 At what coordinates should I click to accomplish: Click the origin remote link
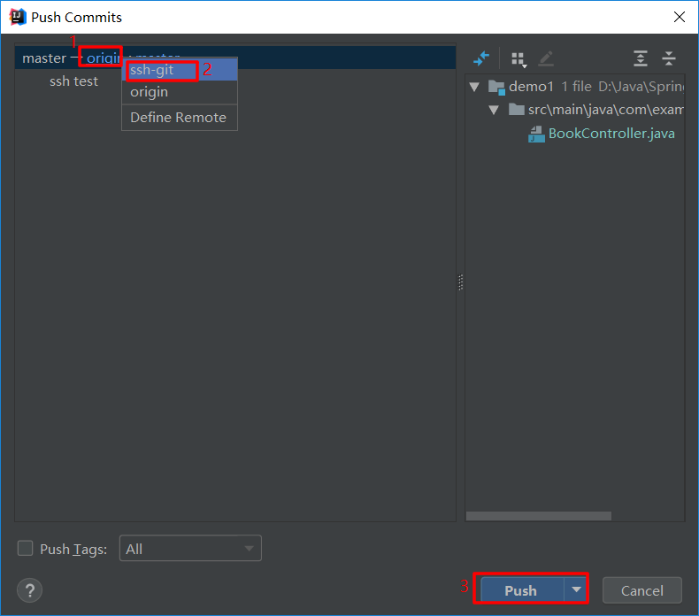[104, 58]
